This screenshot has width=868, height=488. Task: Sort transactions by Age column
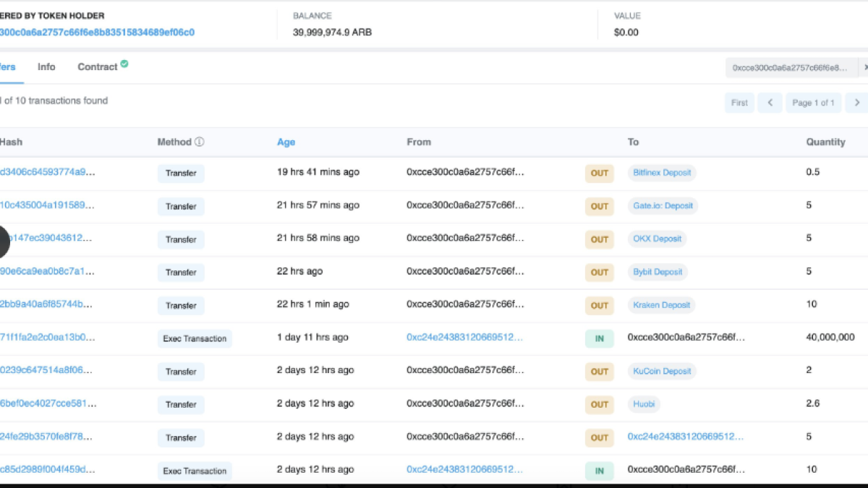(286, 142)
